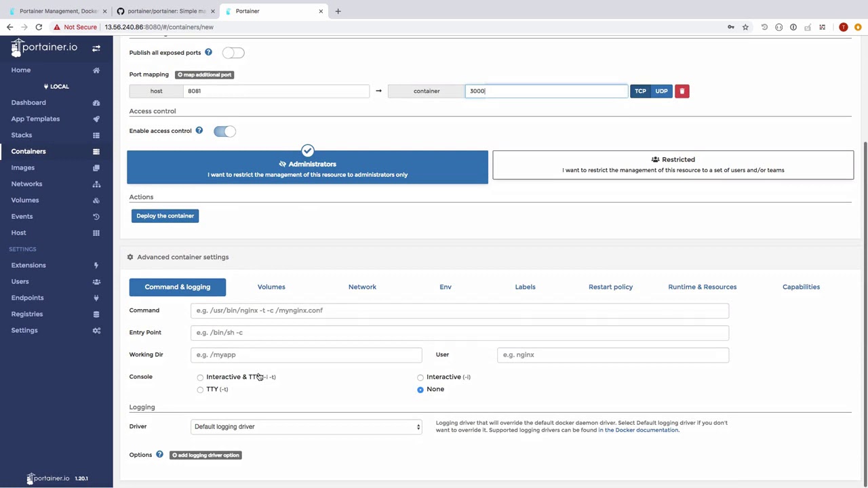Viewport: 868px width, 488px height.
Task: Switch to the portainer/portainer GitHub browser tab
Action: click(165, 11)
